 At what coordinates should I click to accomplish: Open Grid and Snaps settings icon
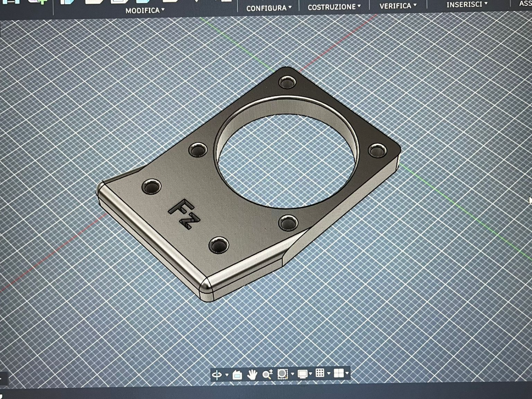pos(320,374)
